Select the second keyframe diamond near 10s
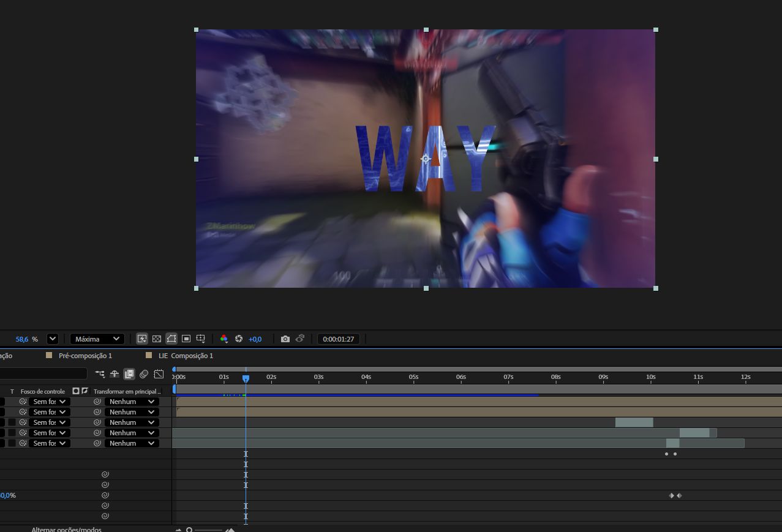Image resolution: width=782 pixels, height=532 pixels. pyautogui.click(x=679, y=496)
